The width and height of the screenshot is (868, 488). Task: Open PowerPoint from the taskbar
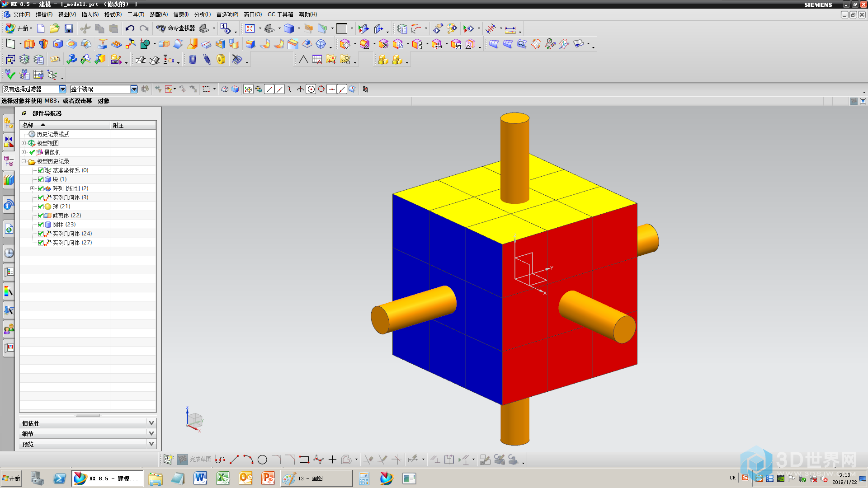(268, 478)
